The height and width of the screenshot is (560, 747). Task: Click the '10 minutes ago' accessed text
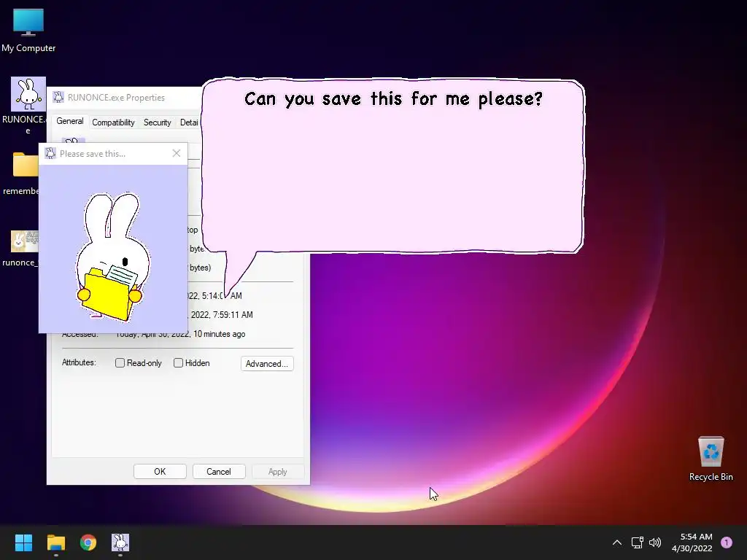point(219,334)
